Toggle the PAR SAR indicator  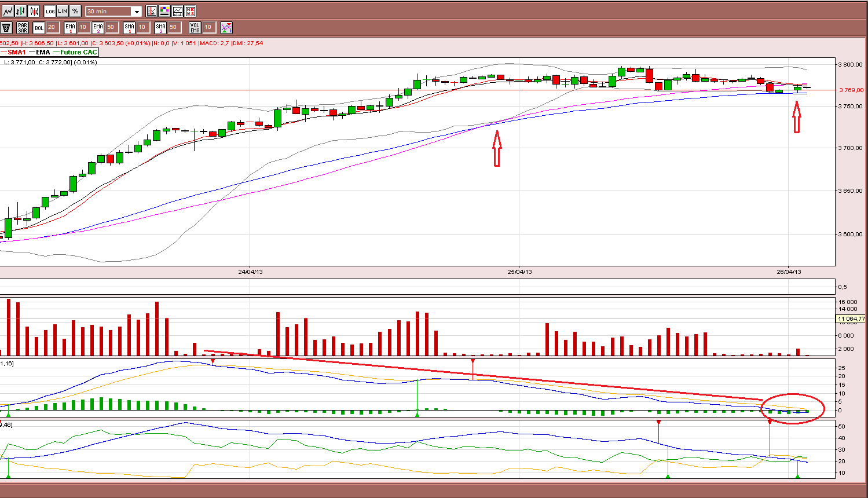point(23,27)
